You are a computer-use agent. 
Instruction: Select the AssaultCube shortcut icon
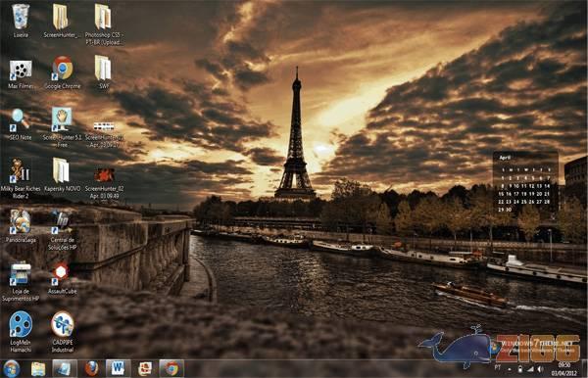tap(62, 279)
